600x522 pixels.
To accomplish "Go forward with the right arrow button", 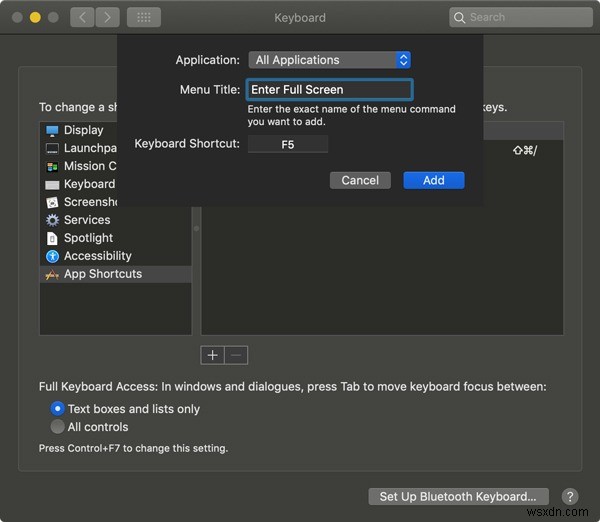I will 108,17.
